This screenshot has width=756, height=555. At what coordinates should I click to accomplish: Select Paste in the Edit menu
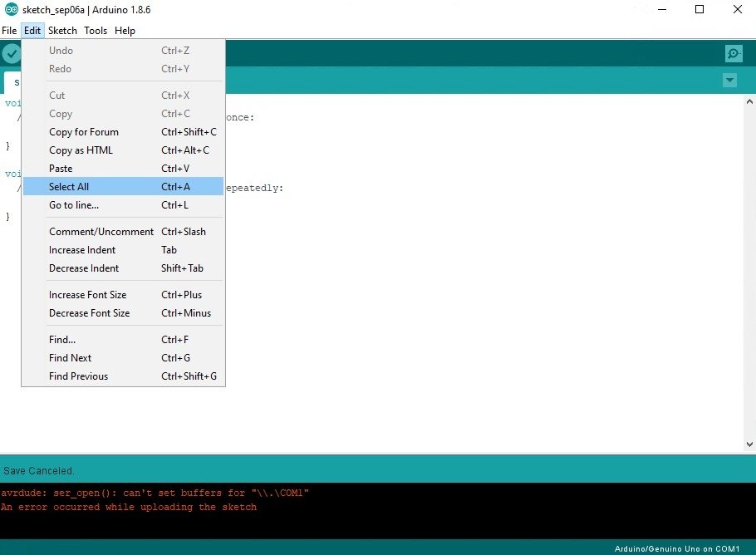(x=61, y=168)
